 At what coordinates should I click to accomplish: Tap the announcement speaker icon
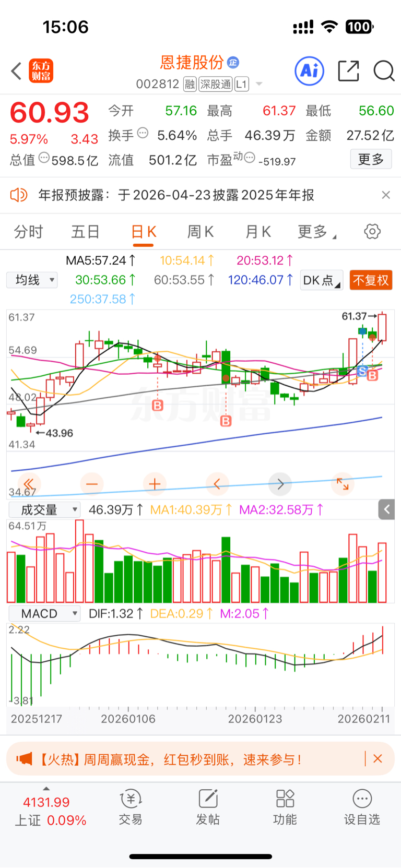click(x=18, y=195)
